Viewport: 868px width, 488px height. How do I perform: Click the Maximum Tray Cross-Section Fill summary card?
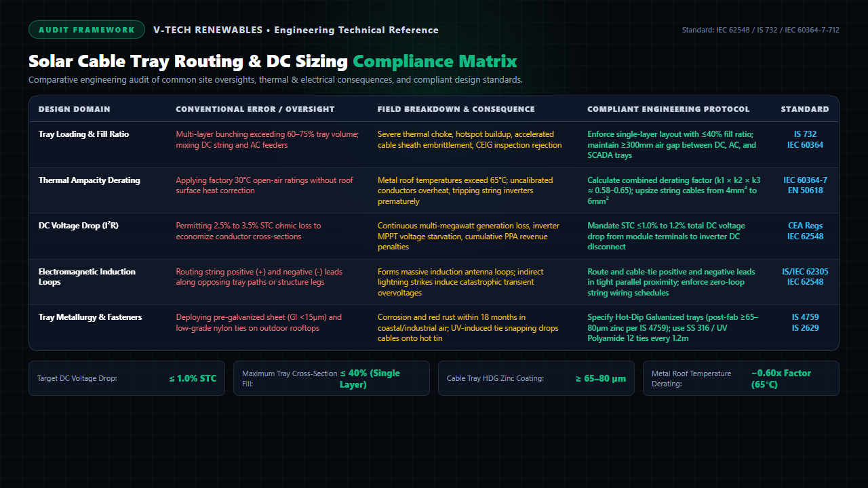pyautogui.click(x=332, y=378)
